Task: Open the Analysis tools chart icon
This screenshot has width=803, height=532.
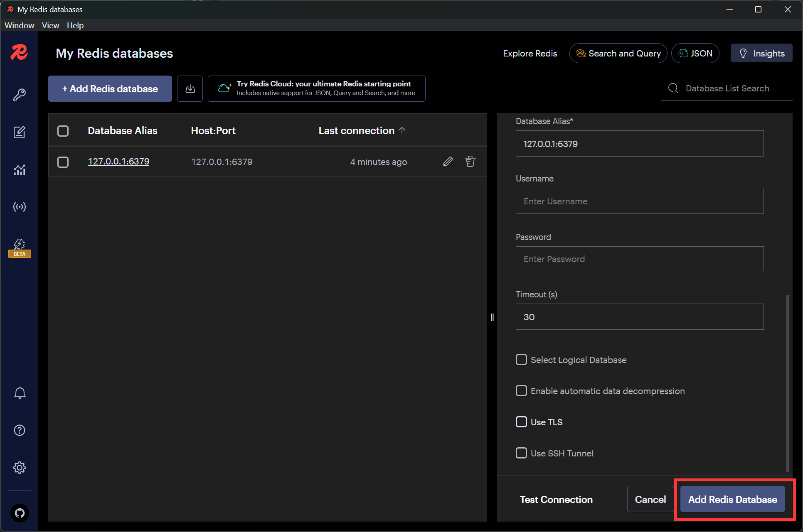Action: click(x=20, y=169)
